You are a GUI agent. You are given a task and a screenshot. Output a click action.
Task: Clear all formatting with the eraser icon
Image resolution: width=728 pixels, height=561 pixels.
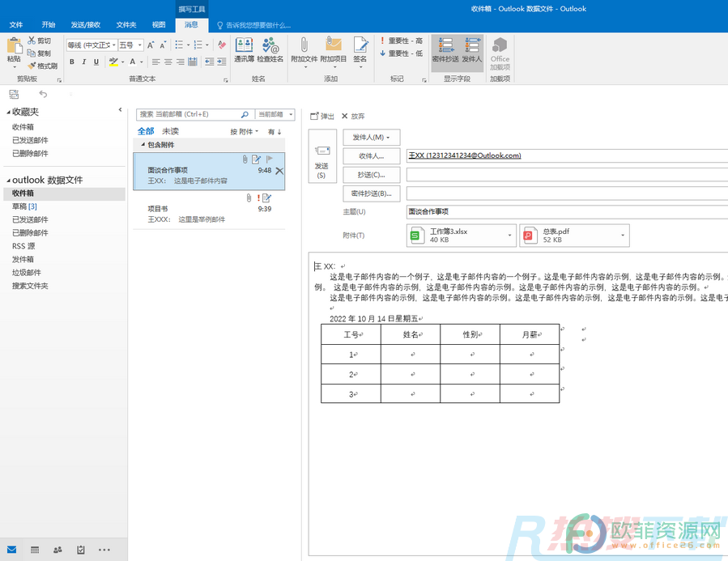coord(222,45)
